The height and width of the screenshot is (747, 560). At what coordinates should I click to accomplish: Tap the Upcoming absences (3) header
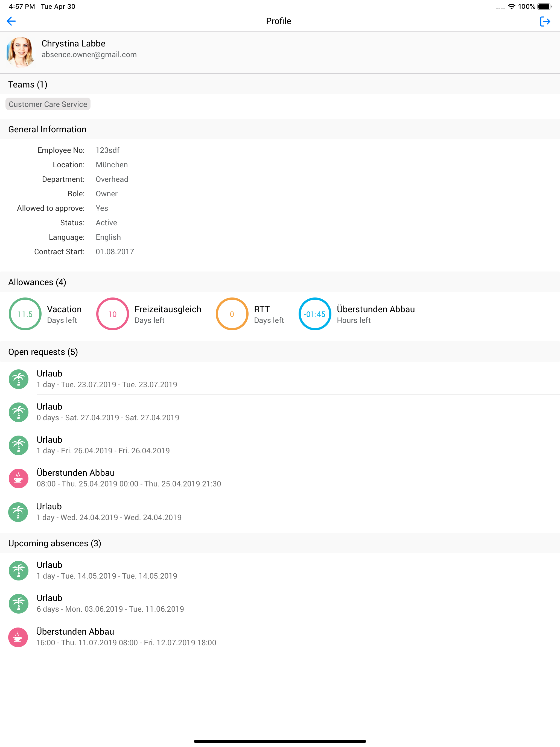click(x=280, y=543)
